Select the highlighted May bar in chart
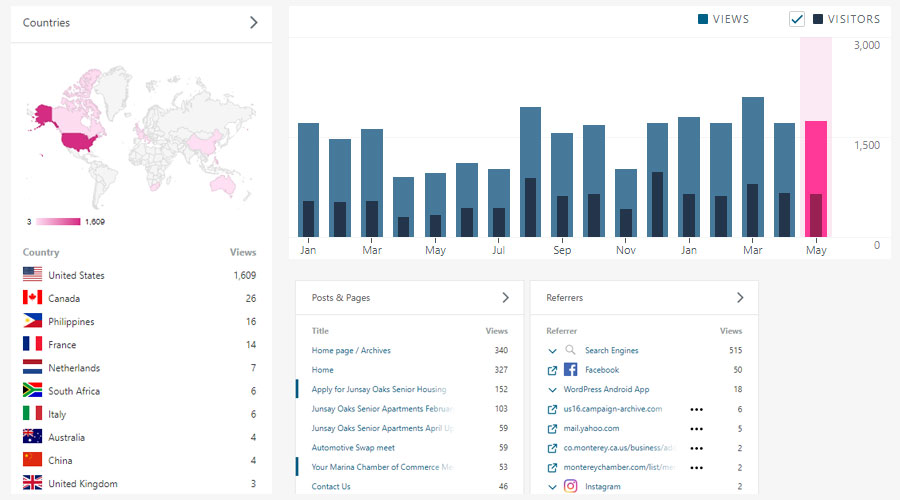This screenshot has width=900, height=500. coord(816,180)
